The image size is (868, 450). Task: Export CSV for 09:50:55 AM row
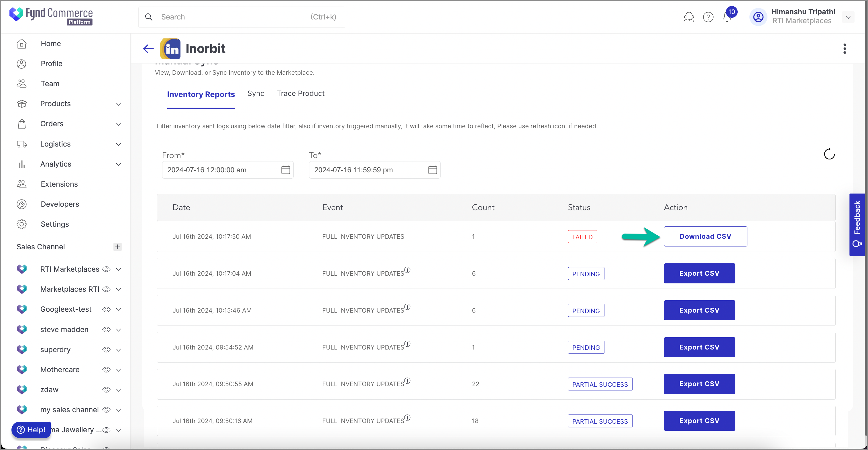pyautogui.click(x=699, y=384)
